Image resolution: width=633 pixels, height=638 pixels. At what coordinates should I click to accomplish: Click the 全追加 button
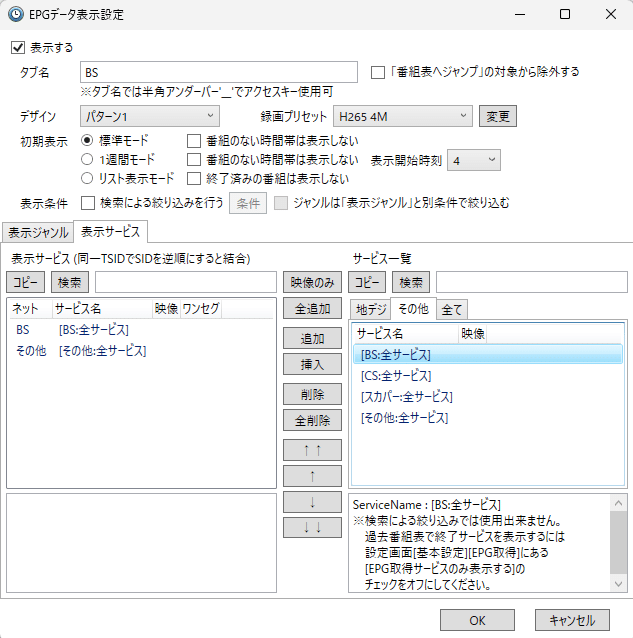pyautogui.click(x=312, y=308)
